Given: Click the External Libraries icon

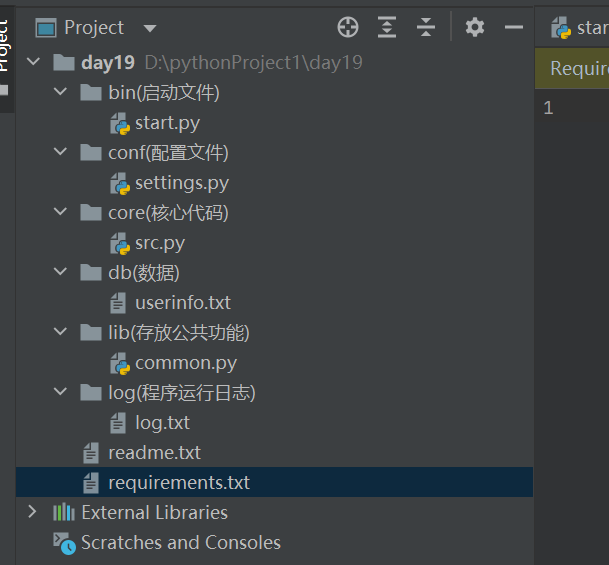Looking at the screenshot, I should coord(64,513).
